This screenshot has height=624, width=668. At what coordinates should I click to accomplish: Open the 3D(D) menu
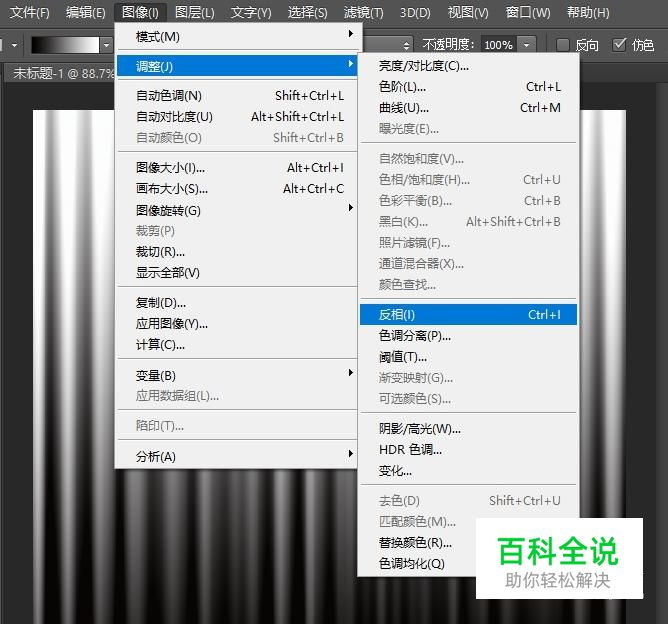coord(415,12)
